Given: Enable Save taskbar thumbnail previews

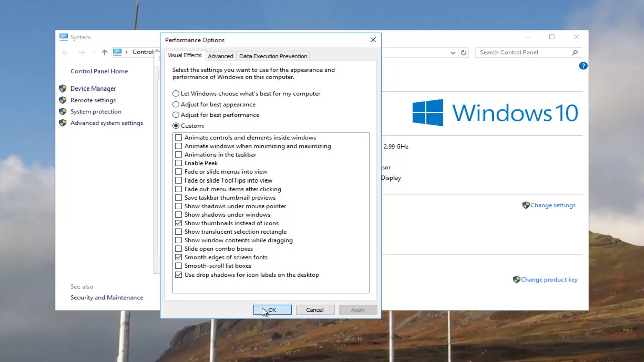Looking at the screenshot, I should 178,198.
